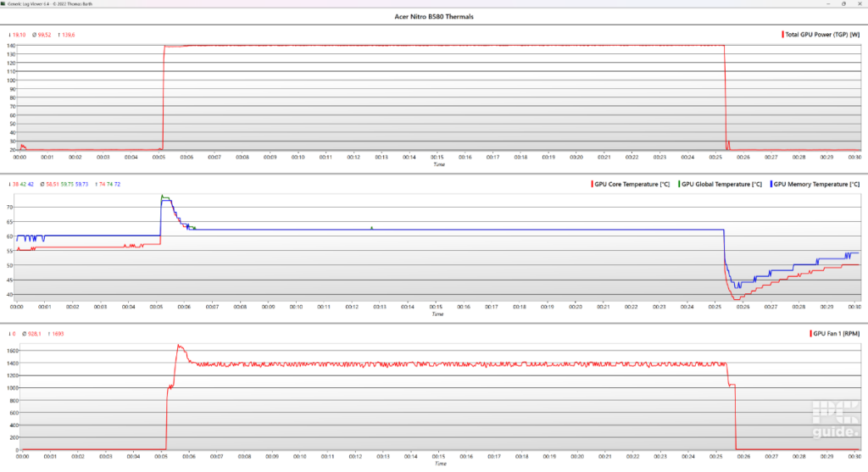868x472 pixels.
Task: Click the 'Time' axis label under the fan chart
Action: click(440, 464)
